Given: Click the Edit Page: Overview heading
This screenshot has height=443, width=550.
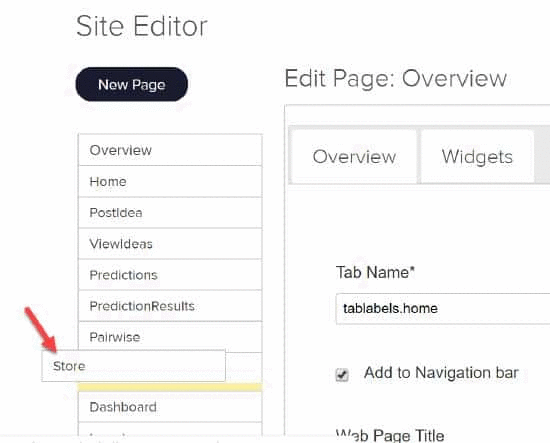Looking at the screenshot, I should (396, 79).
